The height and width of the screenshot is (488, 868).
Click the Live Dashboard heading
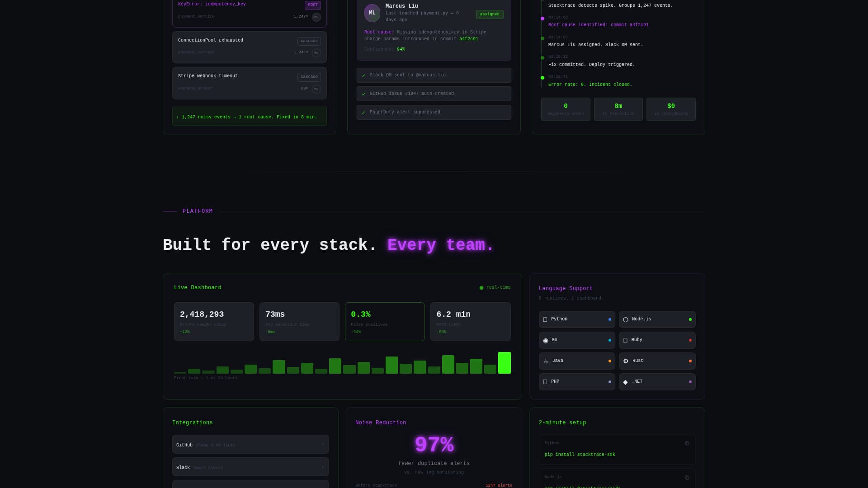[x=198, y=288]
